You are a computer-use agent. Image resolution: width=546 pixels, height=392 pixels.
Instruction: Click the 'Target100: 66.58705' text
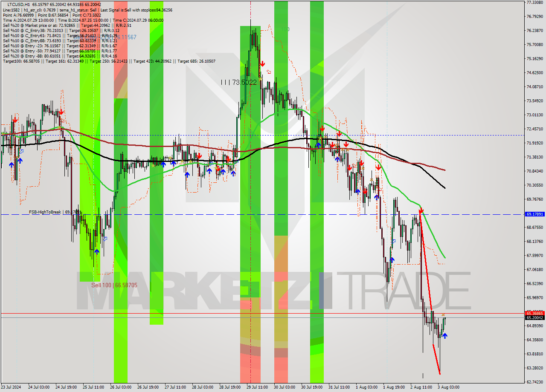pos(21,61)
